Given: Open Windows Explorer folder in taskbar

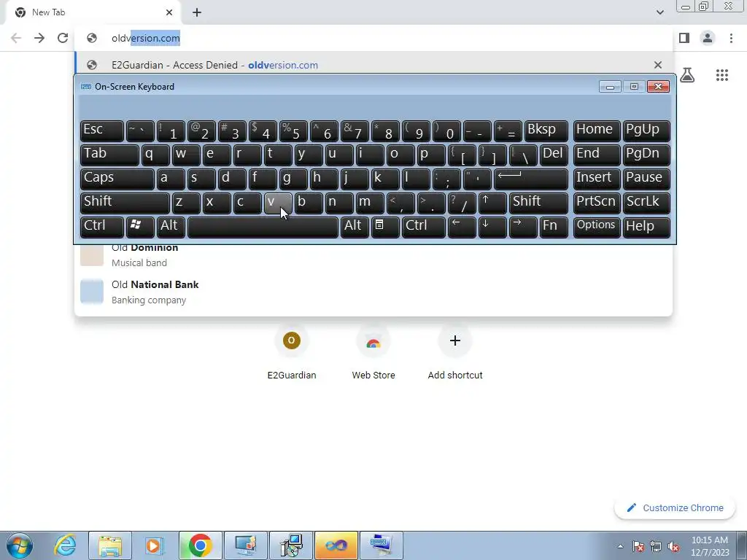Looking at the screenshot, I should pos(110,545).
